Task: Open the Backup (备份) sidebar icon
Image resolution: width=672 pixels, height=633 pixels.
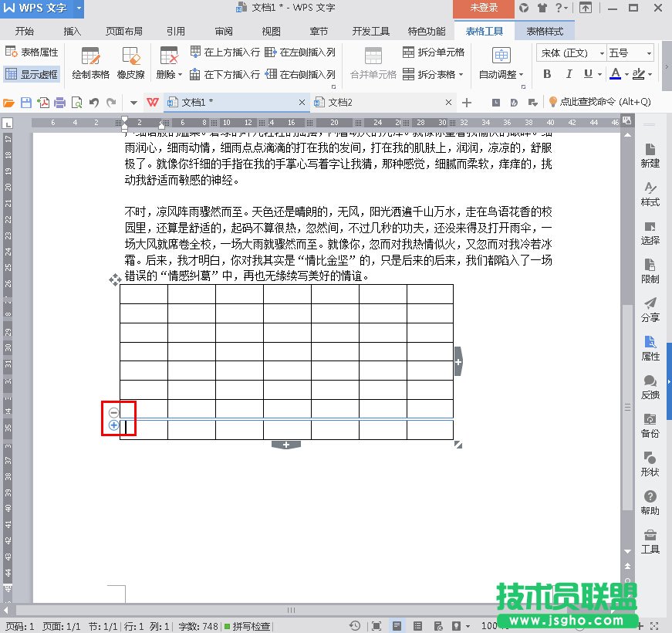Action: pos(650,425)
